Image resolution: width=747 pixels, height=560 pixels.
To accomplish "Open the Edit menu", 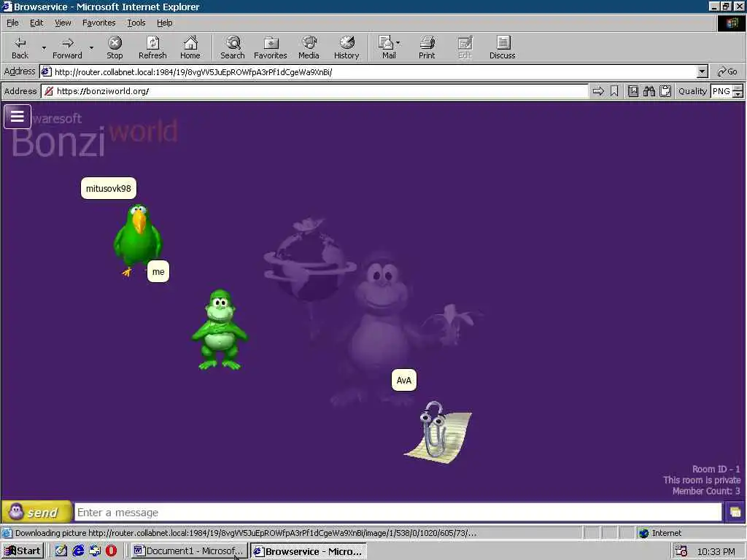I will tap(36, 23).
